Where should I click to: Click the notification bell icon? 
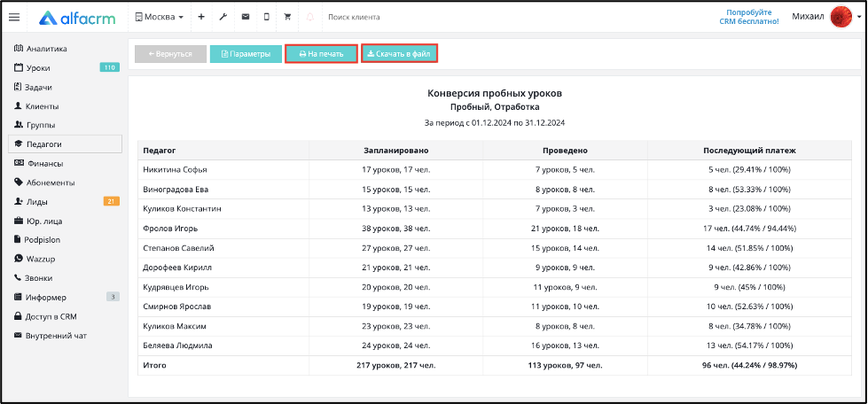310,17
